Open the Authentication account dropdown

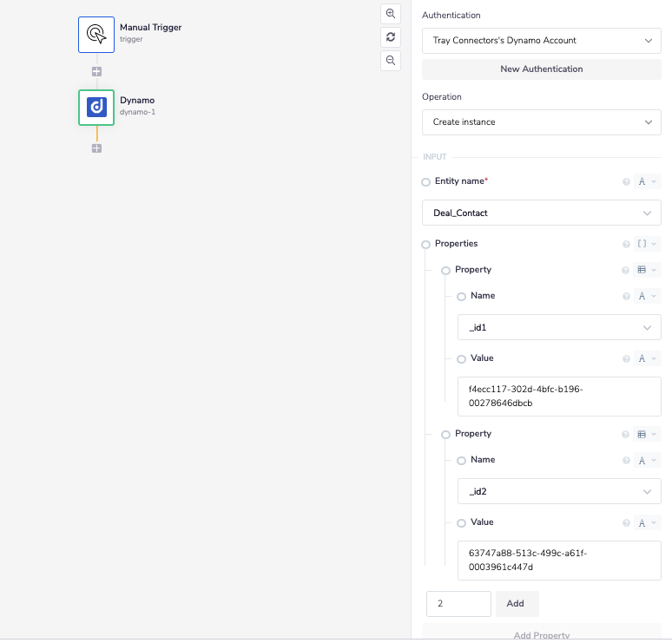tap(541, 40)
